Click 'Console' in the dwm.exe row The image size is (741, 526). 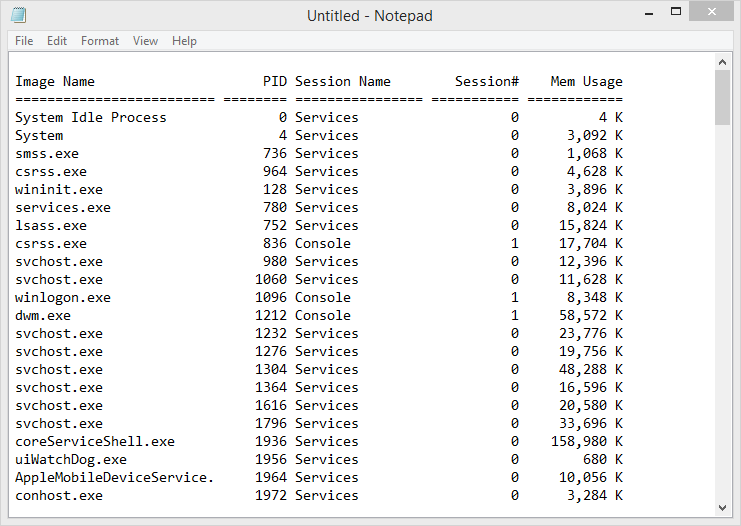point(323,315)
